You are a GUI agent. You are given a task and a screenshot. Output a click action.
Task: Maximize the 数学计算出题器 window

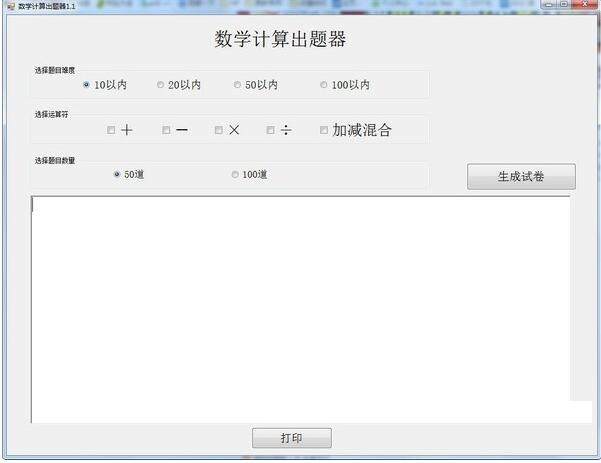tap(564, 5)
